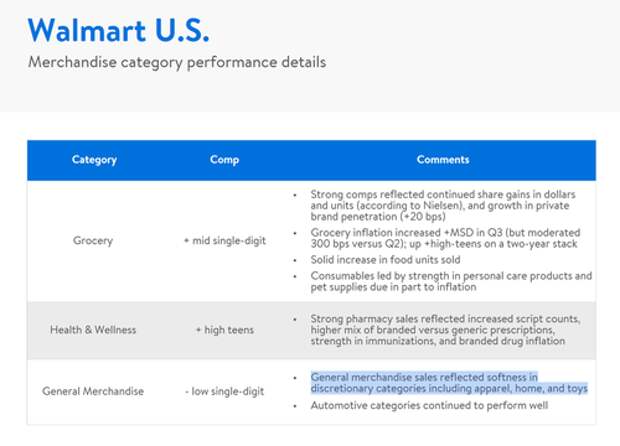
Task: Select the Grocery category cell
Action: [x=93, y=240]
